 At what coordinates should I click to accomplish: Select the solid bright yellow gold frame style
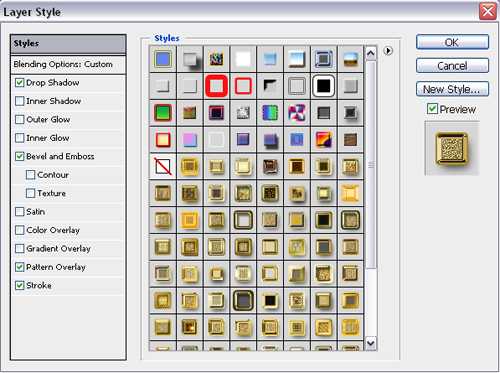(x=350, y=193)
